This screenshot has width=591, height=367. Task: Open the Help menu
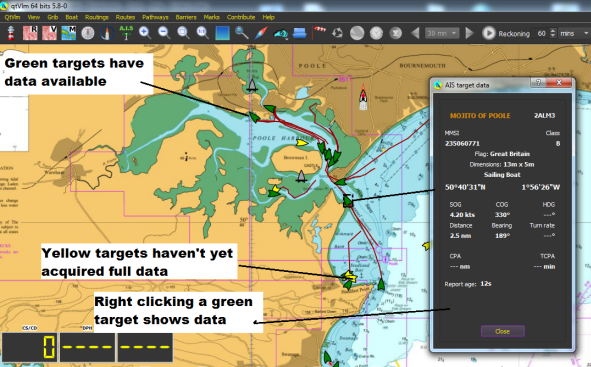268,17
